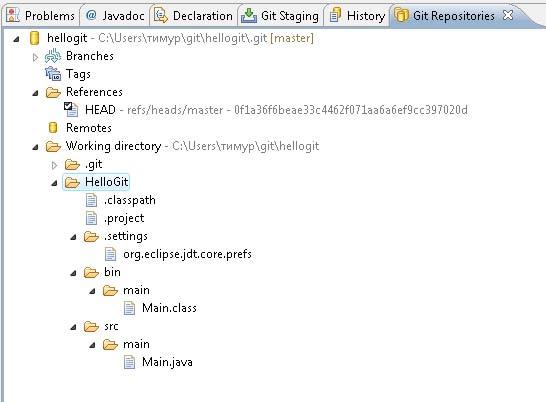Collapse the .settings folder

click(73, 237)
